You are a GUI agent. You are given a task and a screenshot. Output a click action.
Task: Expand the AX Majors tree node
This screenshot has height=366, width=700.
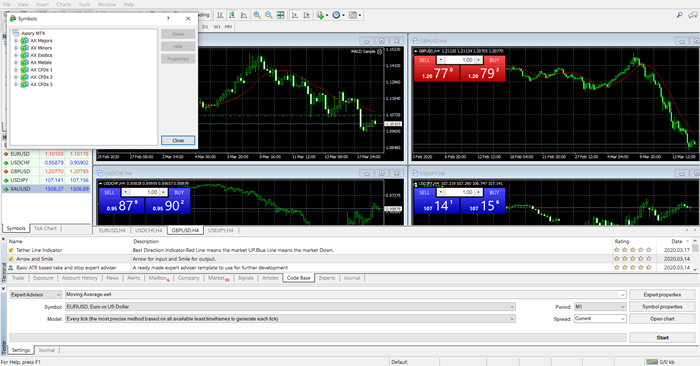[16, 41]
